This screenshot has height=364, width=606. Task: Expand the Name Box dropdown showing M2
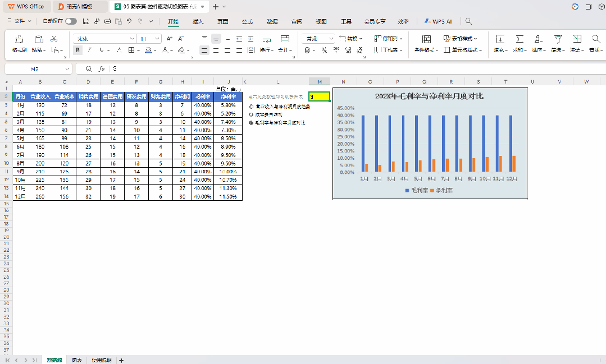tap(67, 69)
